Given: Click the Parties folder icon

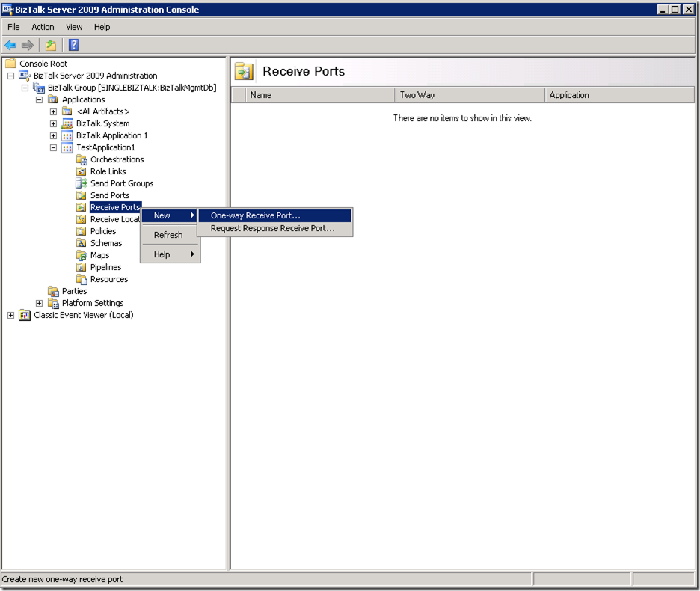Looking at the screenshot, I should pyautogui.click(x=53, y=291).
